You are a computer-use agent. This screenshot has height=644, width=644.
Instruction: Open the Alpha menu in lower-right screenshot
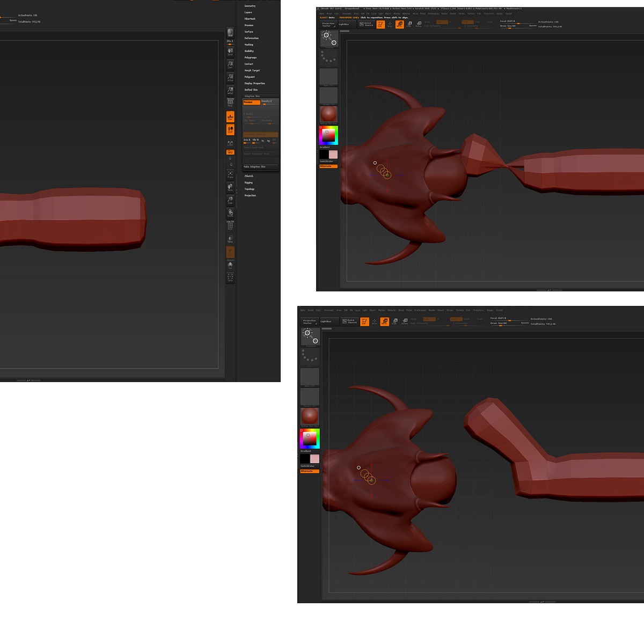(x=303, y=310)
